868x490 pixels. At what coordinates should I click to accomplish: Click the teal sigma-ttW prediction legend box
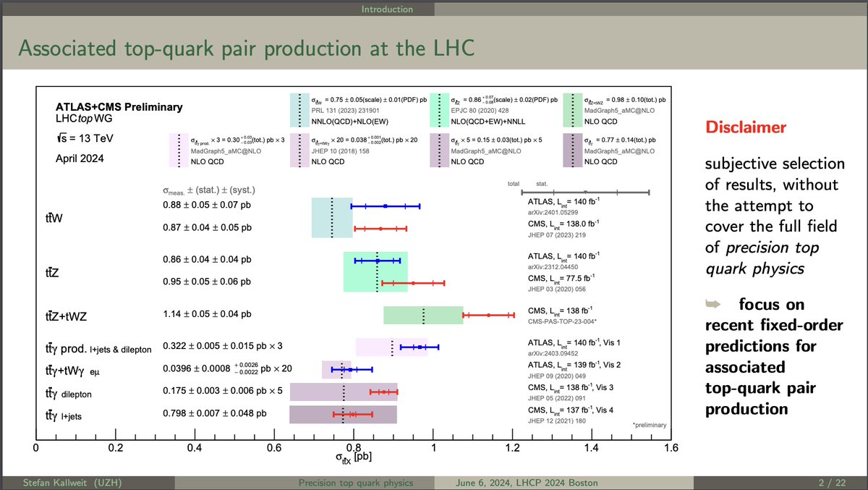tap(301, 109)
